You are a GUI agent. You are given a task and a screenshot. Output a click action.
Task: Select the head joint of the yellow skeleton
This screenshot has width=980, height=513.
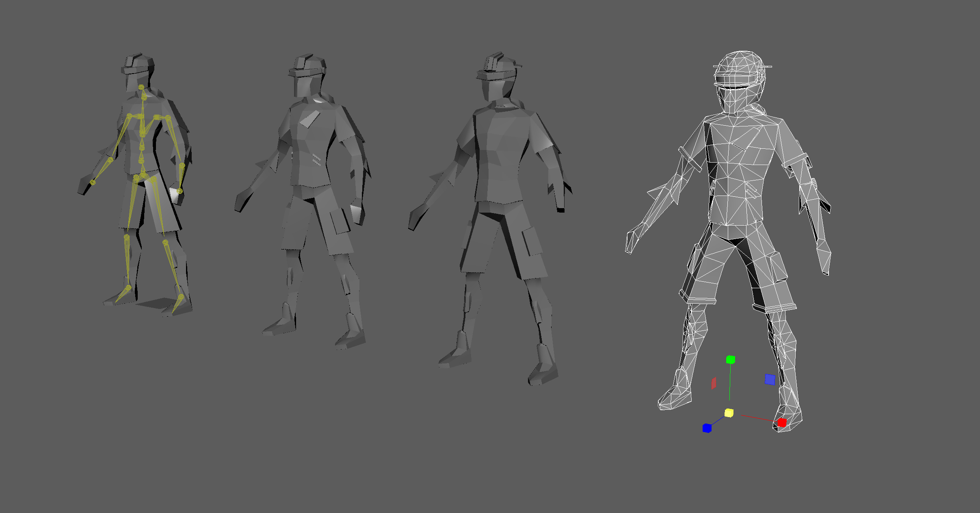pyautogui.click(x=141, y=87)
